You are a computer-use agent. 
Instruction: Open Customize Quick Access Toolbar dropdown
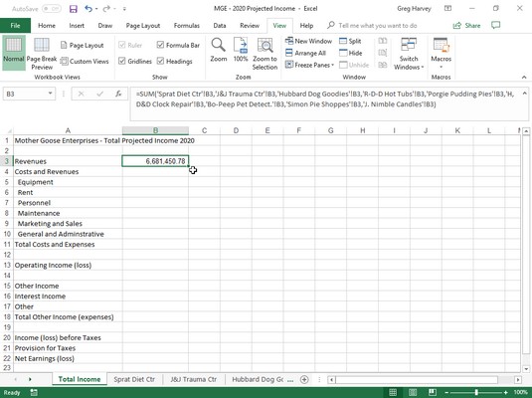(x=124, y=9)
